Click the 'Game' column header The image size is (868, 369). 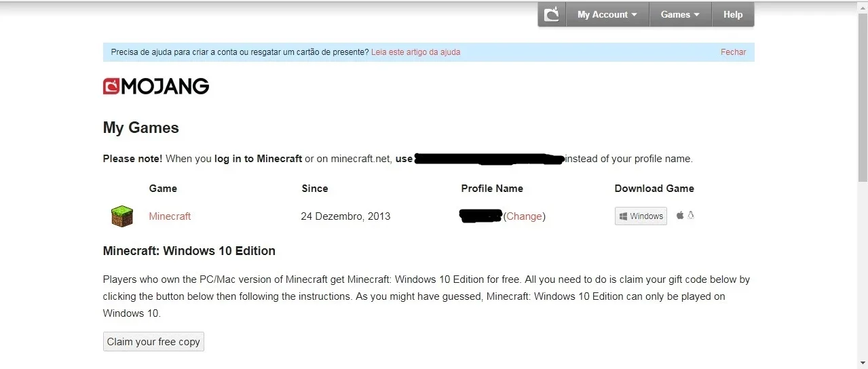[x=163, y=189]
